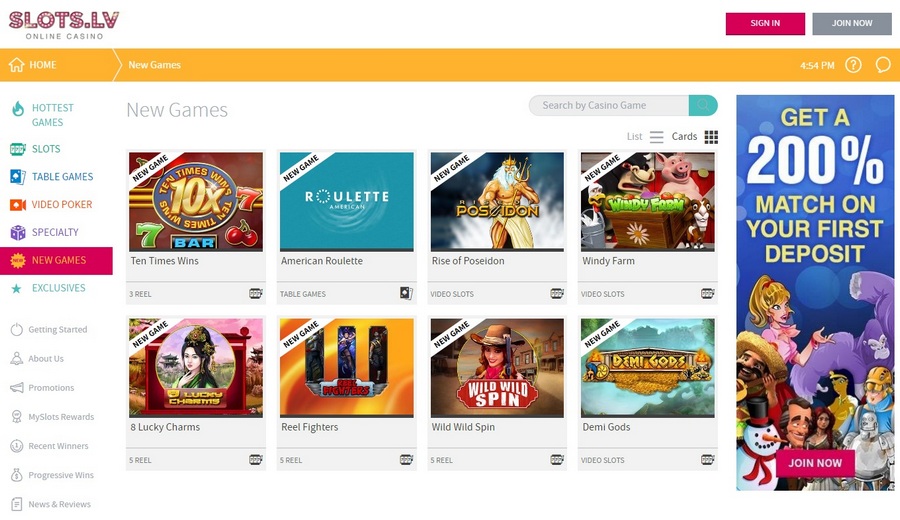Focus the Search by Casino Game field

click(608, 105)
